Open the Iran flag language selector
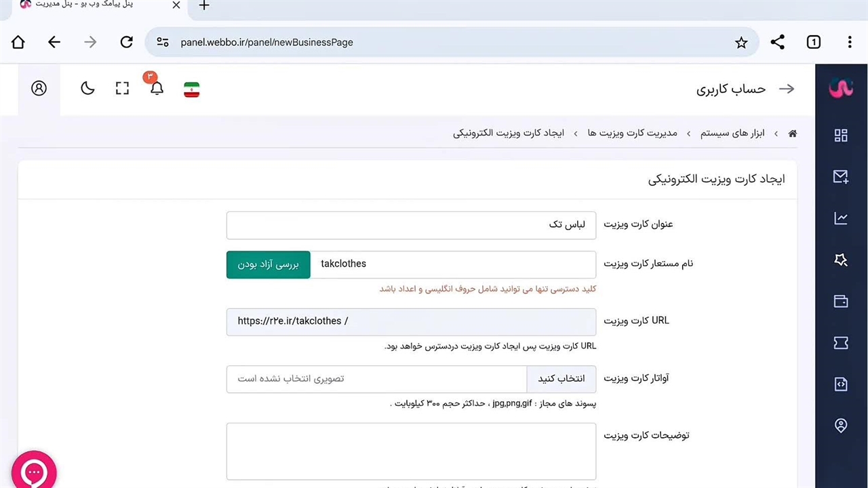Screen dimensions: 868x488 coord(192,89)
